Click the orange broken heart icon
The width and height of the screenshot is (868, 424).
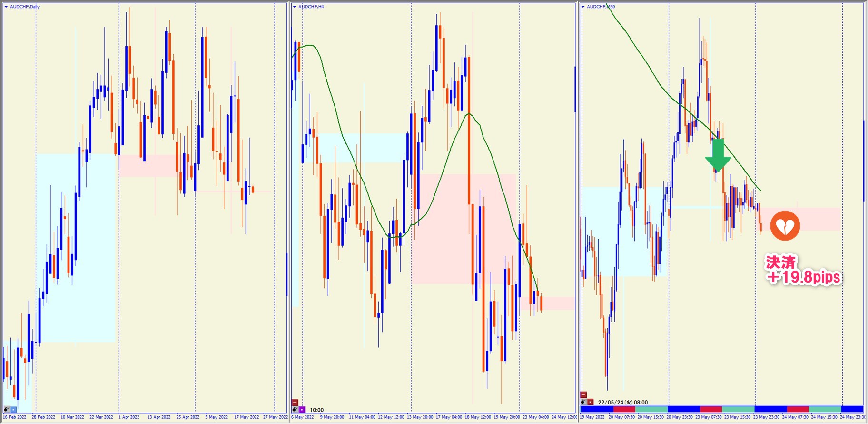(785, 226)
